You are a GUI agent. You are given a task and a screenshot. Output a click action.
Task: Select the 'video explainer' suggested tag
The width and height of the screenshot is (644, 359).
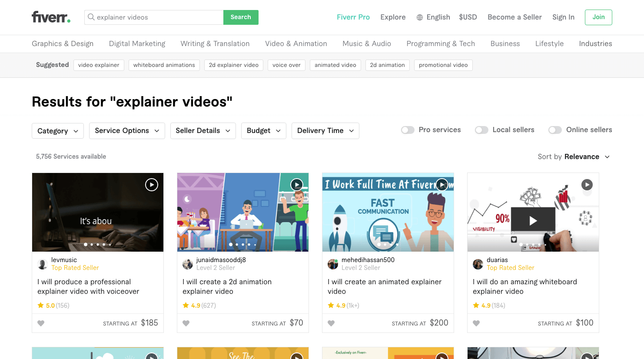99,65
